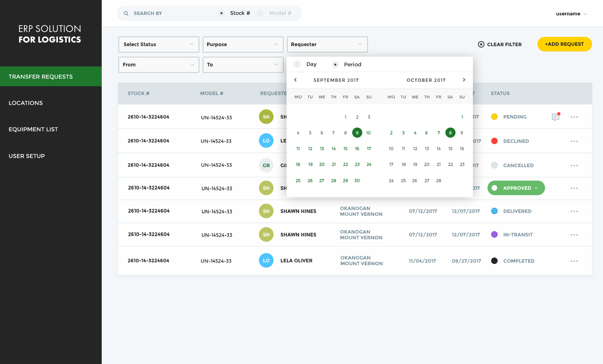Open the three-dot menu for DELIVERED row
The width and height of the screenshot is (603, 364).
click(574, 211)
